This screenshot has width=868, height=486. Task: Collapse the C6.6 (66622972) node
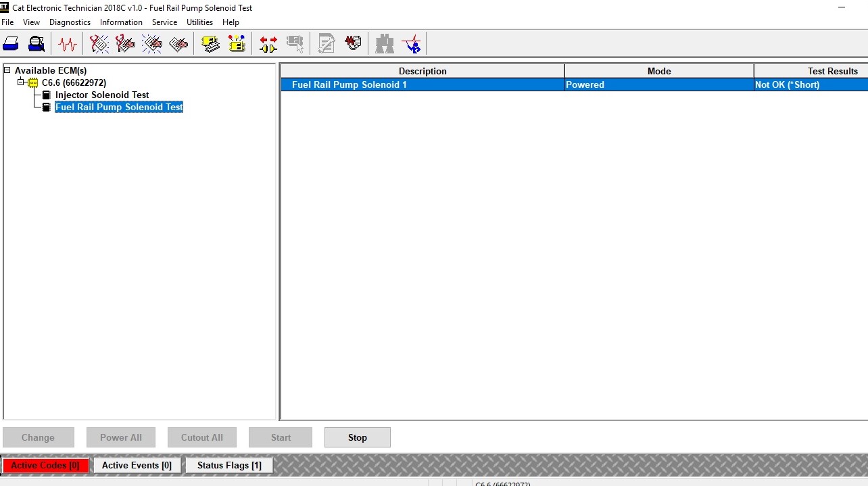21,82
